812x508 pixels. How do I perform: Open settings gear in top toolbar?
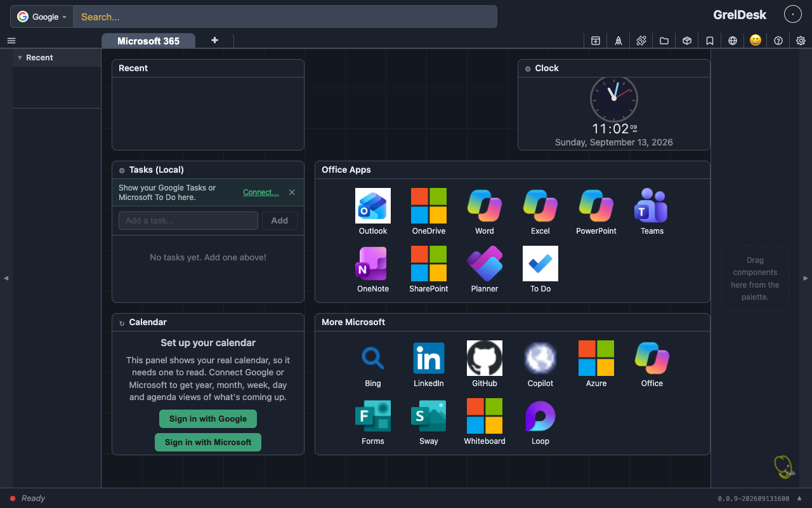[801, 41]
